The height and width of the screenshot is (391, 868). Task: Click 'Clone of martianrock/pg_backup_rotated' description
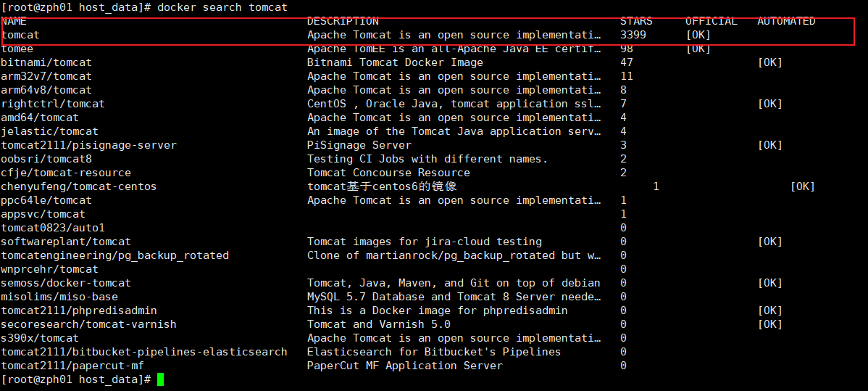coord(454,255)
